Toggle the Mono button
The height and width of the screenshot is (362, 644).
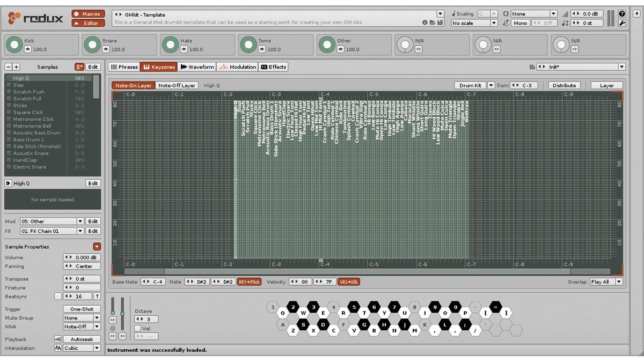coord(520,23)
